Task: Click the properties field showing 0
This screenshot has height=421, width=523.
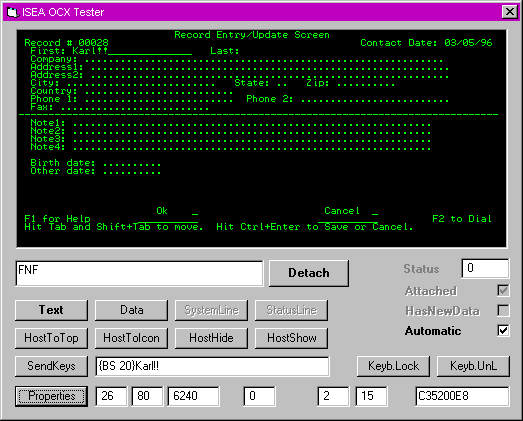Action: pyautogui.click(x=259, y=396)
